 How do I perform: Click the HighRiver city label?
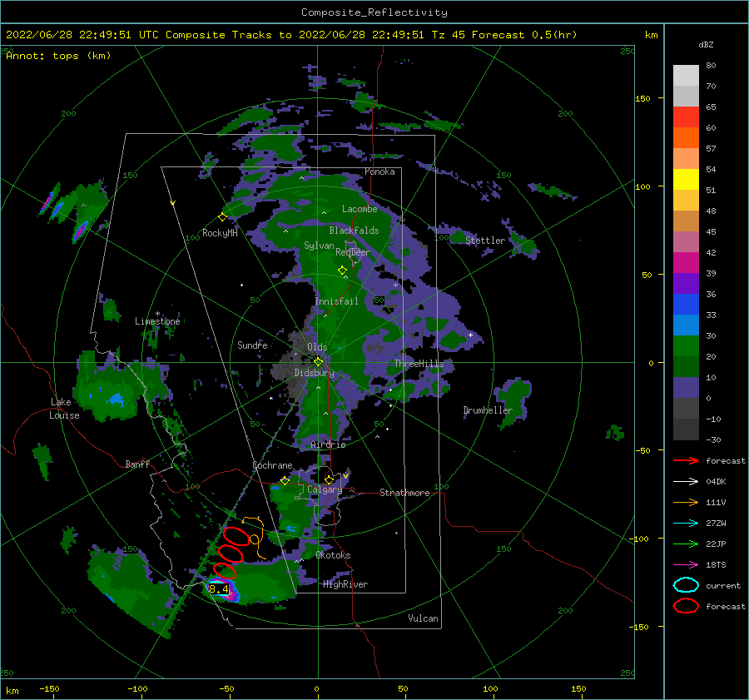tap(345, 584)
